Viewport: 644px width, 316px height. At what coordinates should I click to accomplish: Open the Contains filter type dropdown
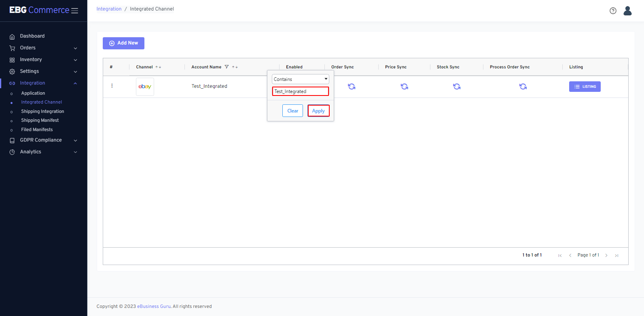[300, 79]
